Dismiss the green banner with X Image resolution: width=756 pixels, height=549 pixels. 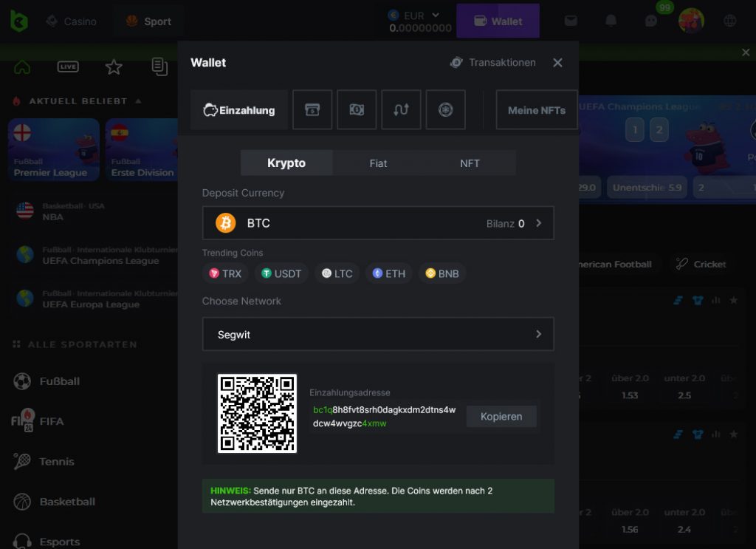[x=746, y=52]
